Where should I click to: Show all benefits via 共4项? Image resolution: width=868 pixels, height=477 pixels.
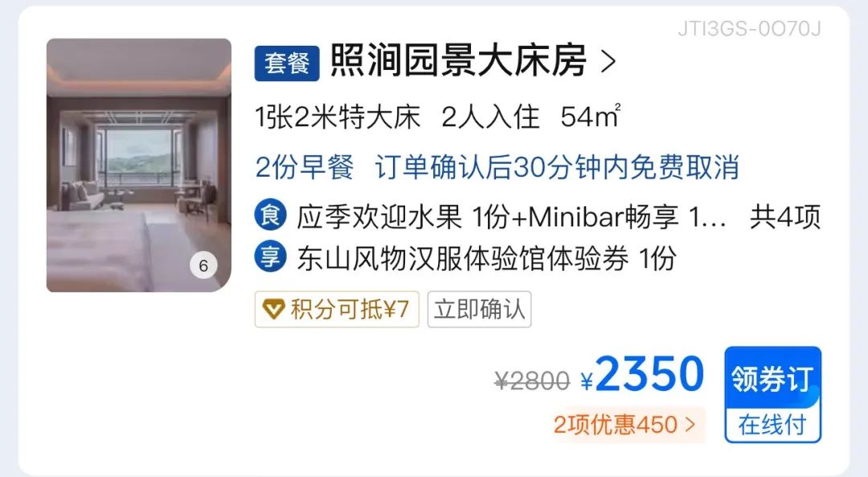785,217
